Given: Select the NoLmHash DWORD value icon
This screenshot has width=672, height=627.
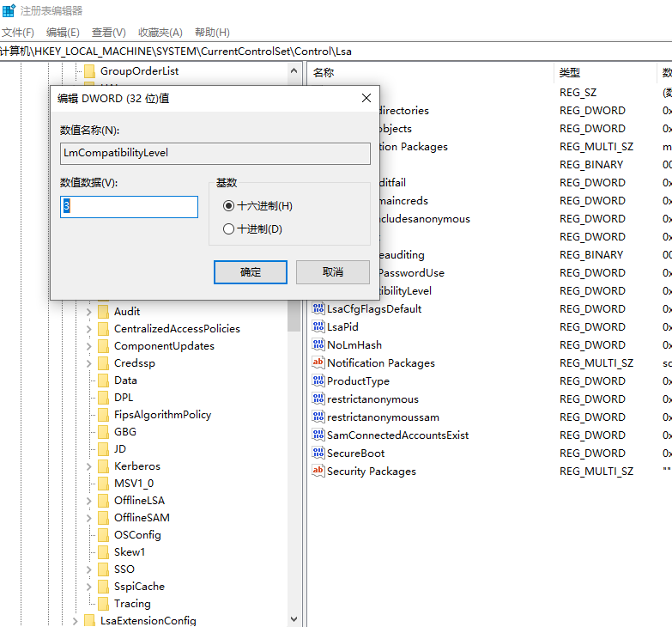Looking at the screenshot, I should 318,344.
